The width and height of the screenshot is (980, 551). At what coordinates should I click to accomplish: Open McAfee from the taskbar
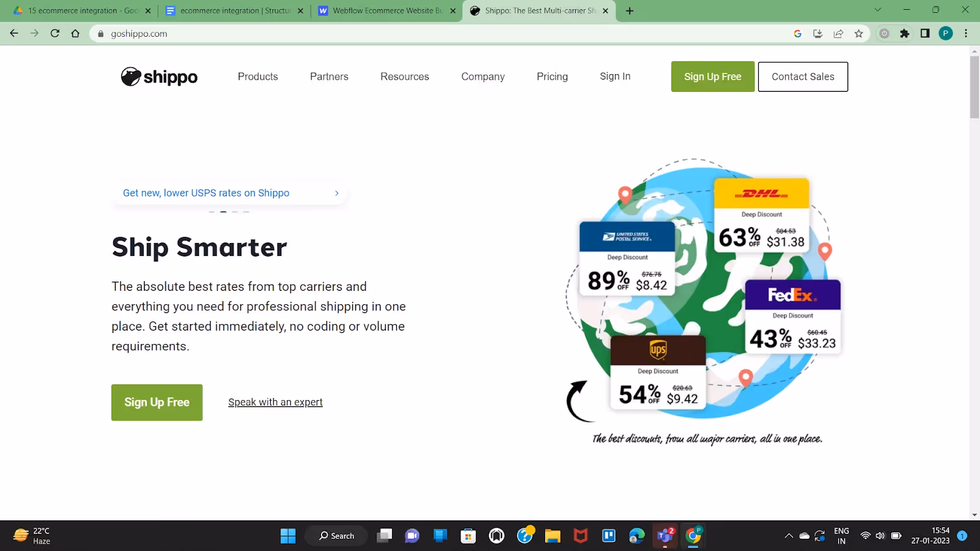coord(581,536)
